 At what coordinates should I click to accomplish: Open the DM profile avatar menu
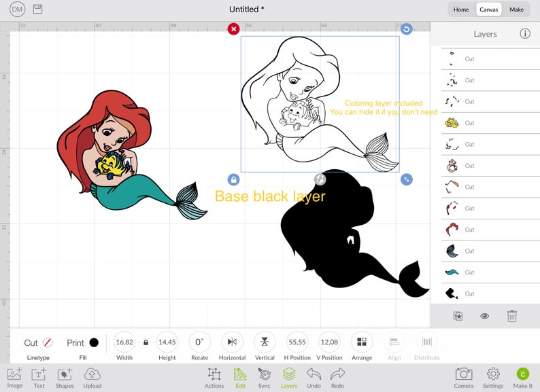click(x=17, y=10)
